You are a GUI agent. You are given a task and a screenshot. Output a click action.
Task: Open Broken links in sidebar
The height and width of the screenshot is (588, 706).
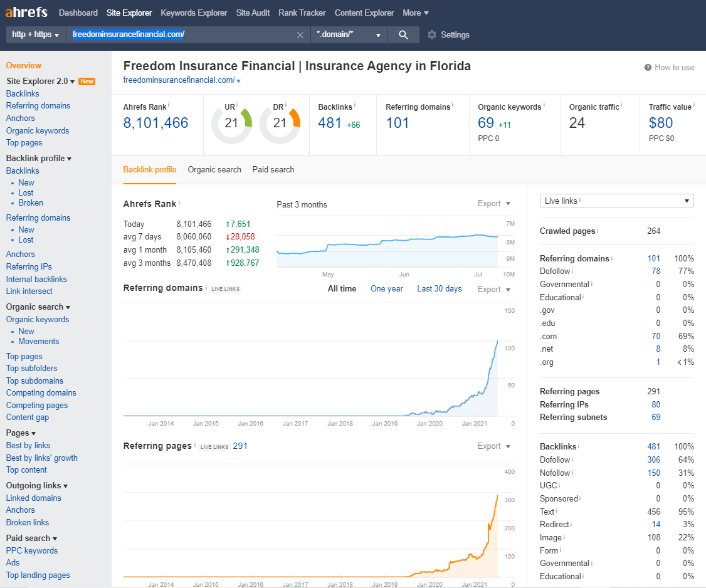(x=28, y=523)
